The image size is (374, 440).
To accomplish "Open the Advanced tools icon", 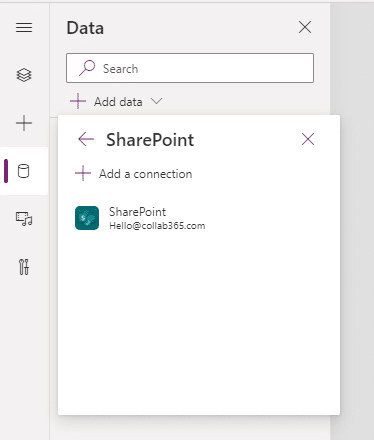I will 24,267.
